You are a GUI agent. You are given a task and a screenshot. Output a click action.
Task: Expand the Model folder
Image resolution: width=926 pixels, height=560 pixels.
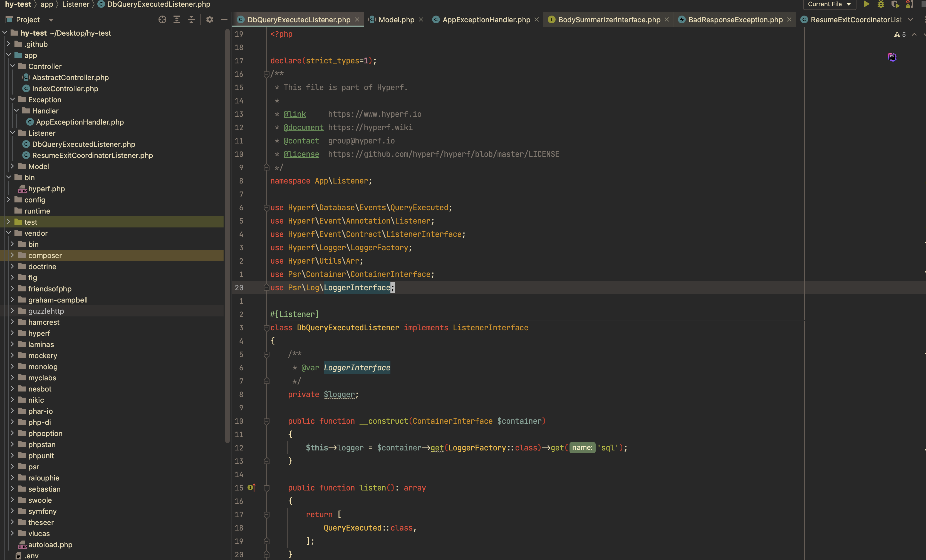[x=13, y=166]
